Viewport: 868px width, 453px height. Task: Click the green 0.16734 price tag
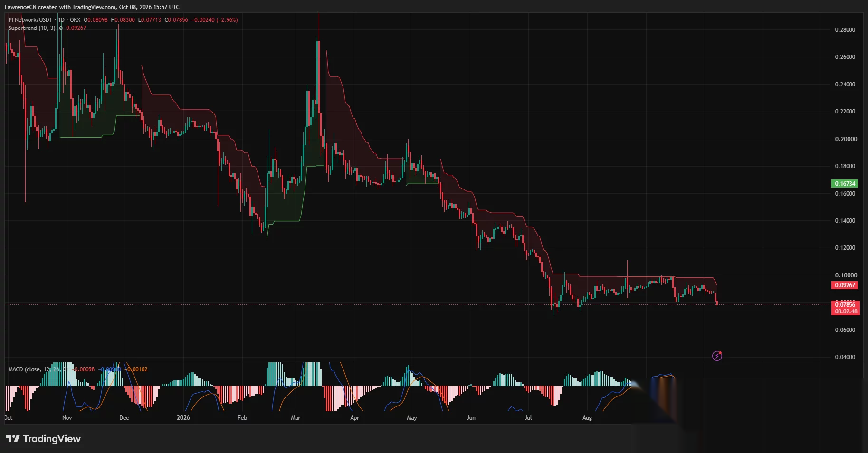click(845, 184)
